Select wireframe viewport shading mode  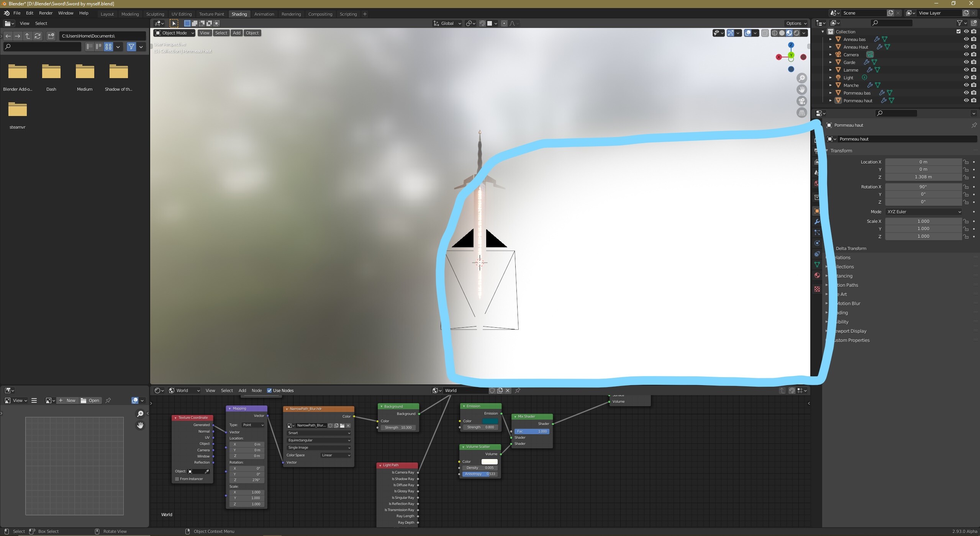[775, 33]
